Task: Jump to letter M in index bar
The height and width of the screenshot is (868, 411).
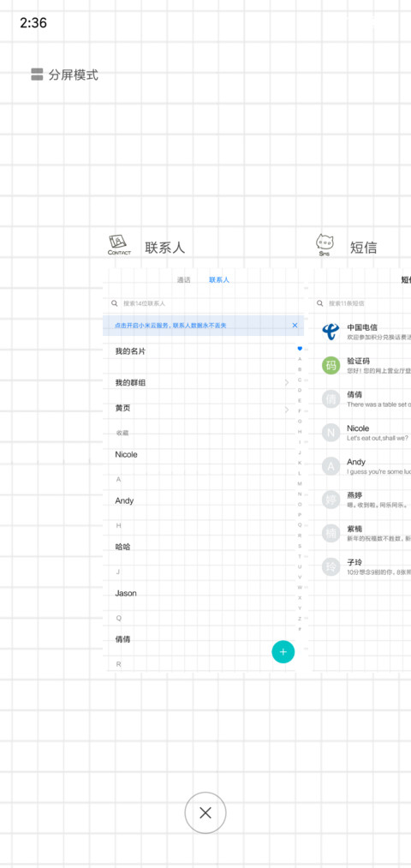Action: [300, 483]
